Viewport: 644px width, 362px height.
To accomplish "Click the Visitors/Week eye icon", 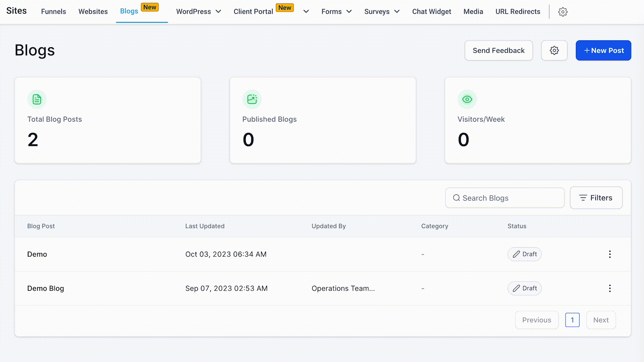I will [x=467, y=99].
